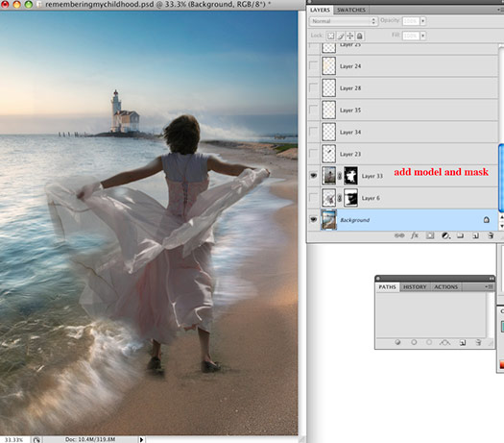Screen dimensions: 504x443
Task: Open status bar doc info arrow menu
Action: point(141,439)
